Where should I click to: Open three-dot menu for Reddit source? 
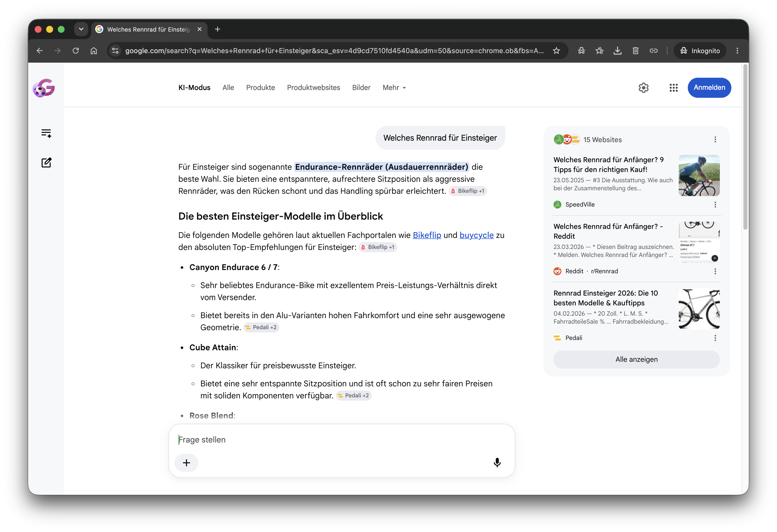point(715,271)
